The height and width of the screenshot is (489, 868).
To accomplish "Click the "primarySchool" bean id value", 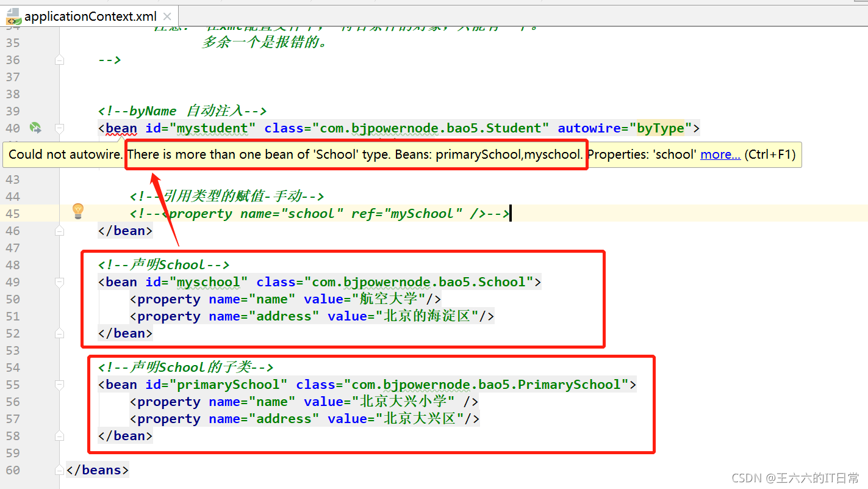I will point(229,385).
